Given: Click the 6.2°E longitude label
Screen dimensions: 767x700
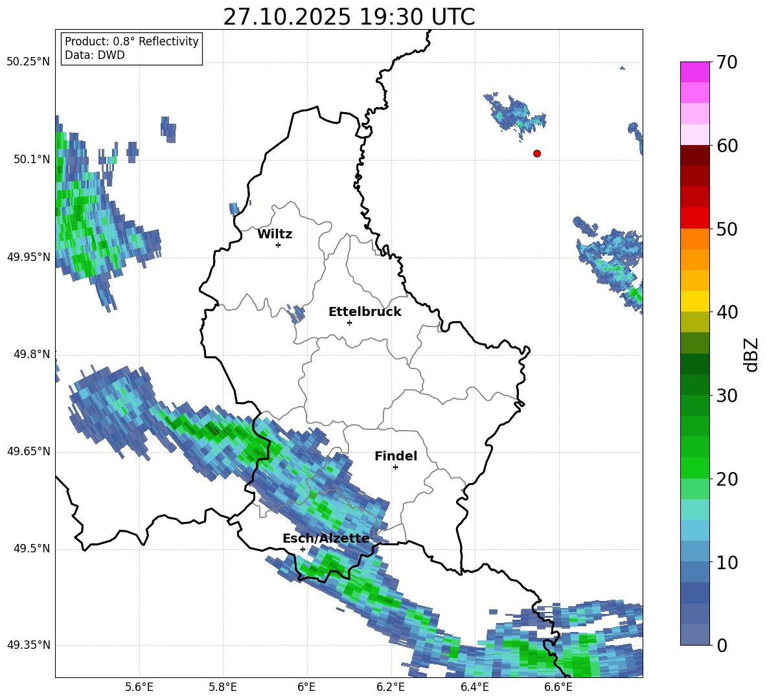Looking at the screenshot, I should coord(391,687).
